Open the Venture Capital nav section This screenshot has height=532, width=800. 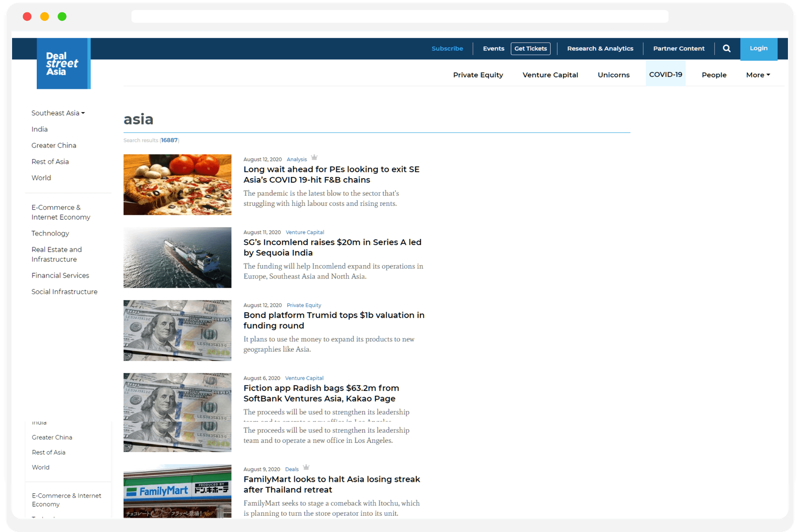click(x=550, y=75)
